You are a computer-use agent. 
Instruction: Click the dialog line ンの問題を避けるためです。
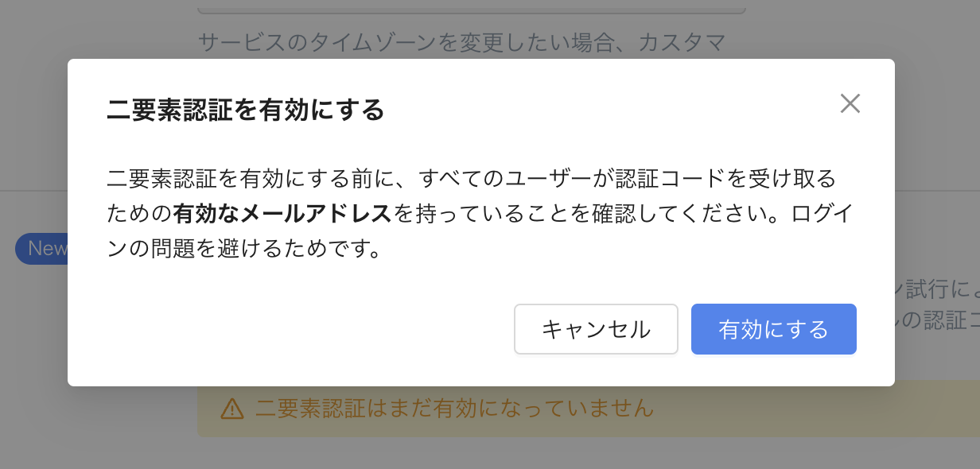tap(242, 250)
